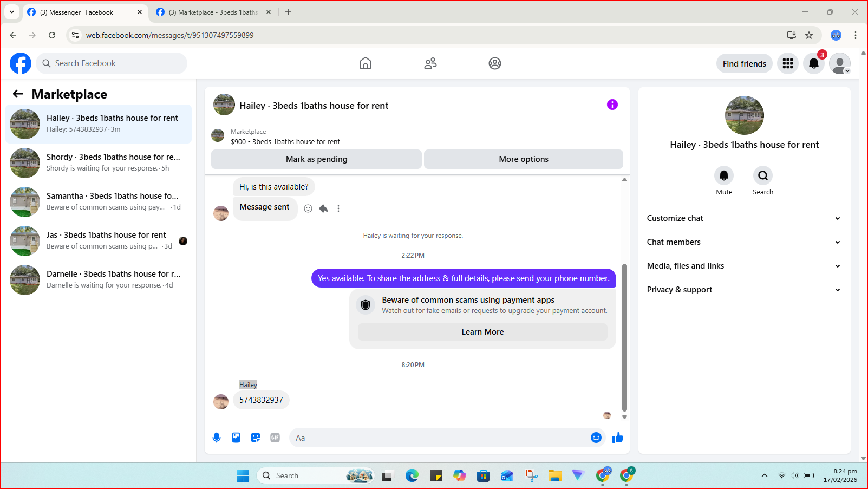Click Find friends button
Screen dimensions: 868x489
point(745,63)
